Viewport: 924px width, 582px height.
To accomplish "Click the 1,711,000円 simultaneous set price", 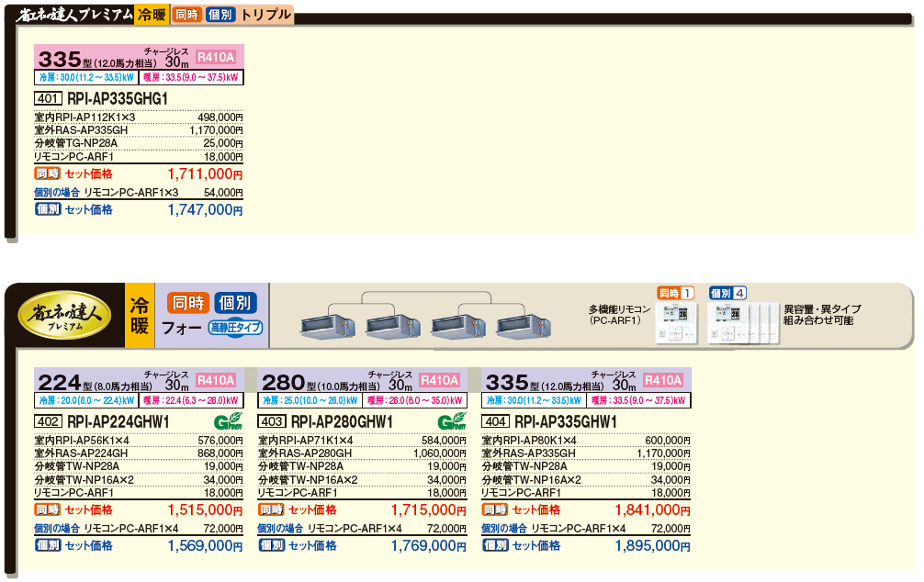I will [x=205, y=173].
